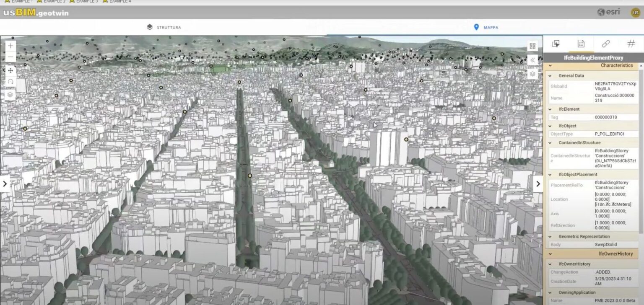Open the basemap gallery grid icon
Viewport: 644px width, 305px height.
pos(532,46)
